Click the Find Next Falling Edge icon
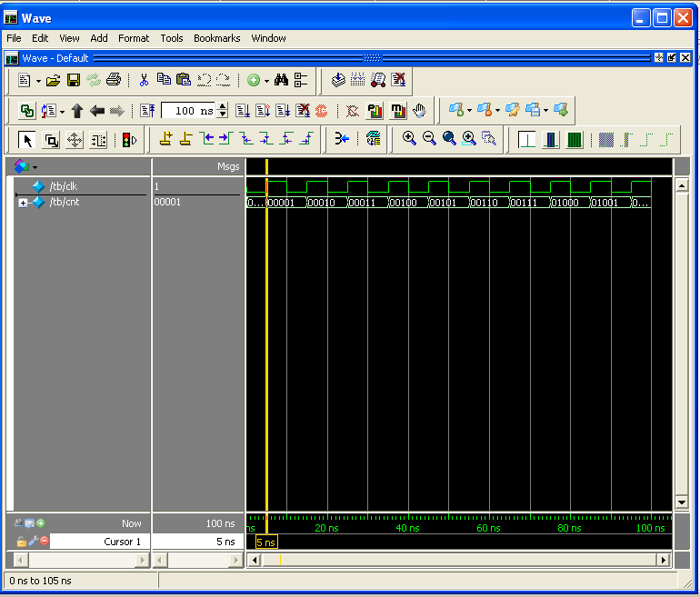This screenshot has width=700, height=597. (x=266, y=139)
